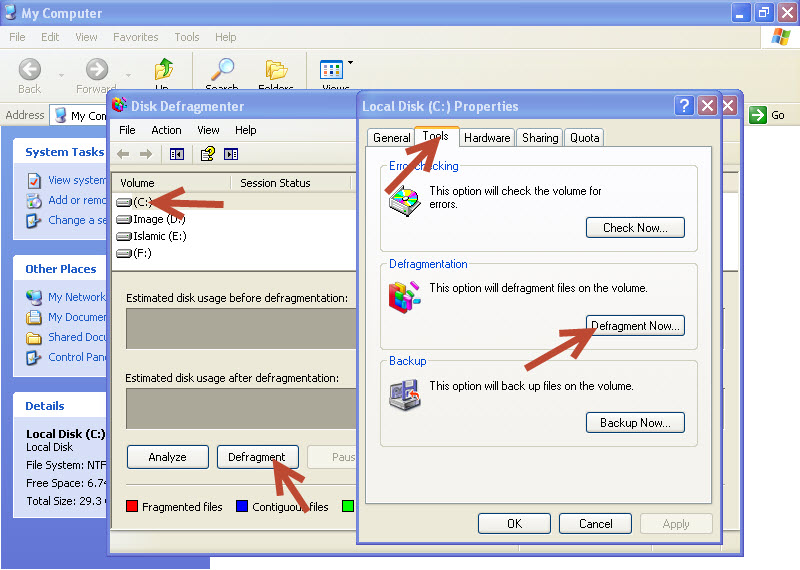800x570 pixels.
Task: Open My Network Places link
Action: click(x=77, y=297)
